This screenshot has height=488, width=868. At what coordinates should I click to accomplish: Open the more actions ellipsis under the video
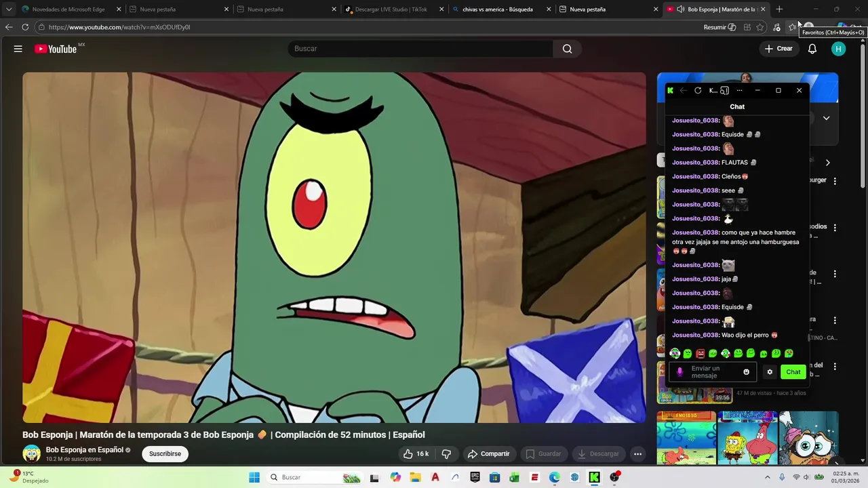(637, 454)
